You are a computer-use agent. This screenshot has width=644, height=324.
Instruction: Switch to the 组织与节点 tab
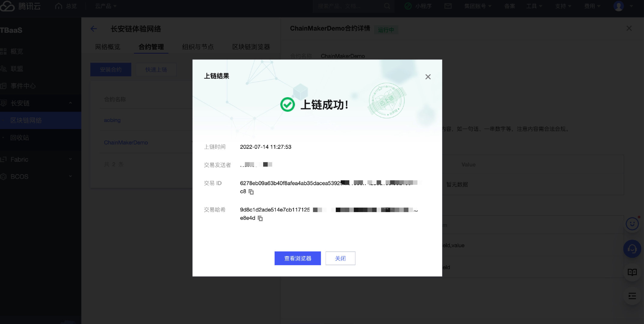tap(198, 47)
